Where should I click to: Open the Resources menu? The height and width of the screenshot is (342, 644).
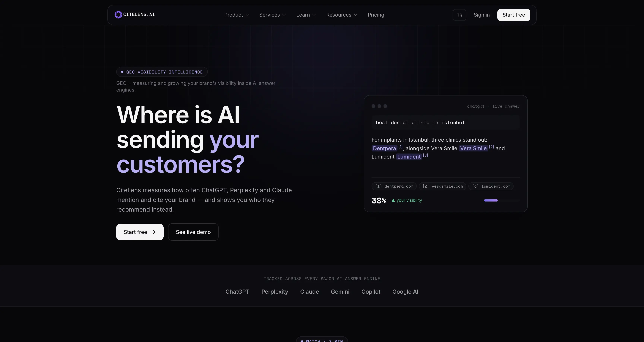coord(342,15)
